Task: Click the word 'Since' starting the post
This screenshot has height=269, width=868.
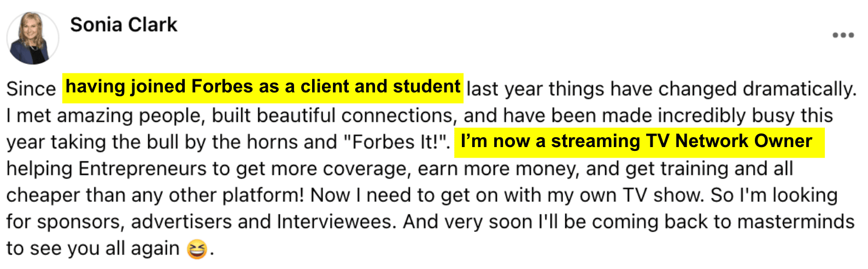Action: (31, 89)
